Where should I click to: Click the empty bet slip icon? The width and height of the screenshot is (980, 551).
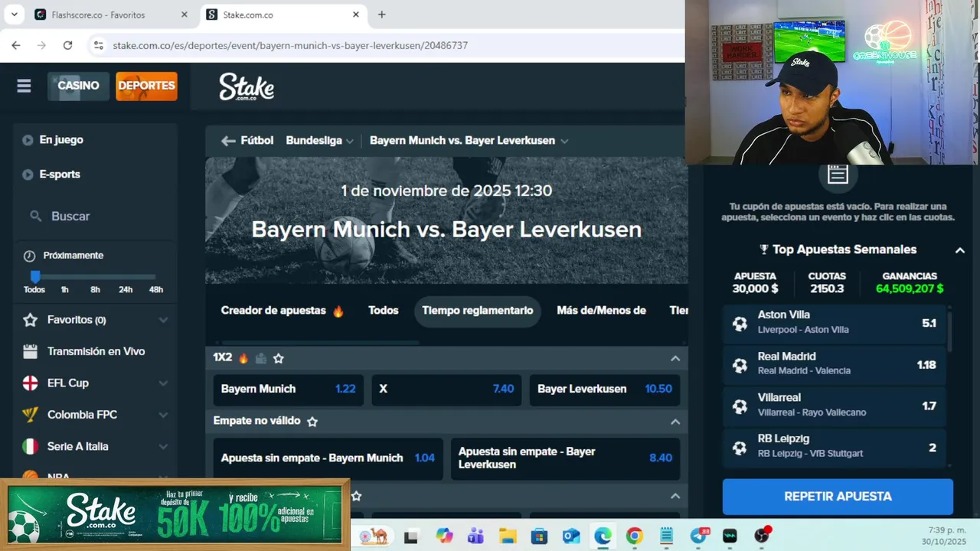pyautogui.click(x=838, y=174)
